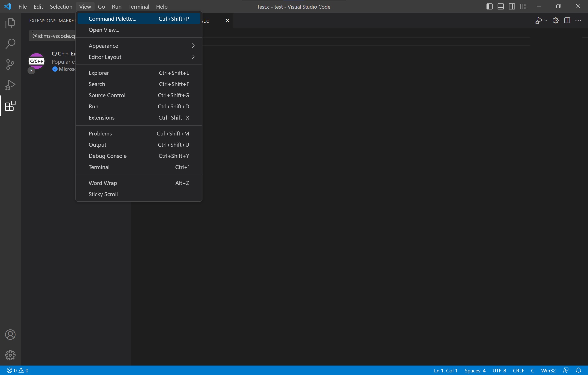Expand the run button dropdown arrow
This screenshot has height=375, width=588.
click(546, 20)
